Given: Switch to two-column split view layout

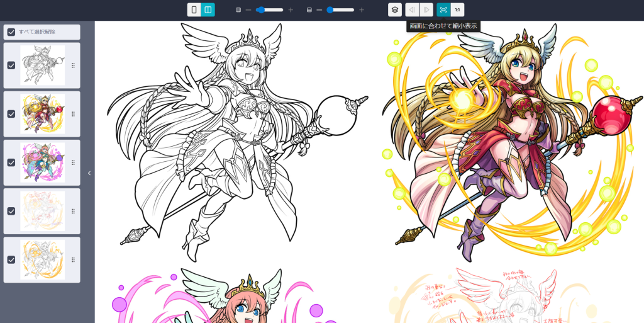Looking at the screenshot, I should (x=208, y=10).
